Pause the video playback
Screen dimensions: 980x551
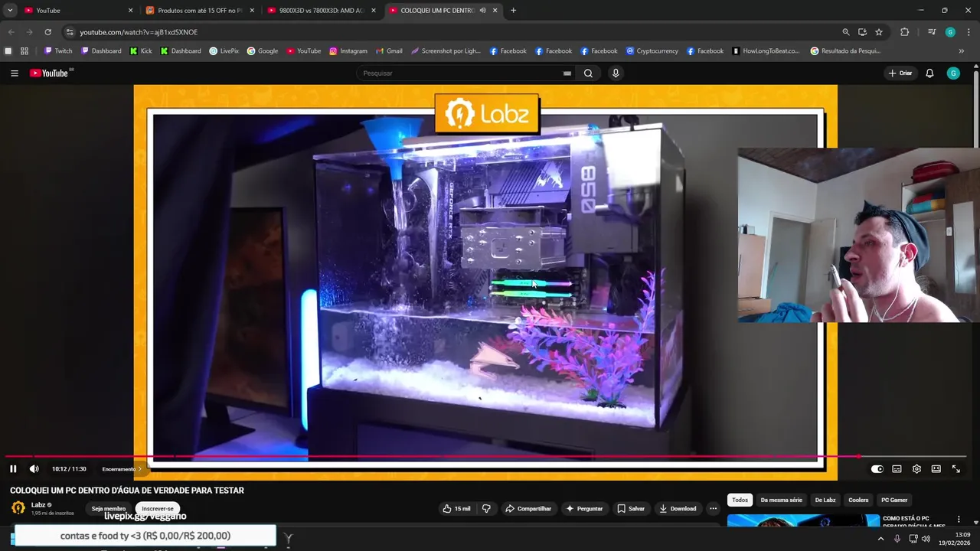pyautogui.click(x=13, y=469)
